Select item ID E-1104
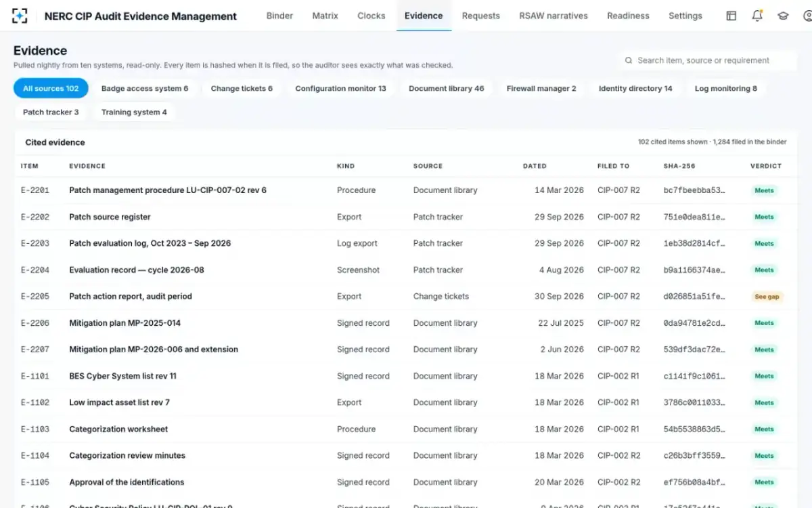Image resolution: width=812 pixels, height=508 pixels. 35,455
